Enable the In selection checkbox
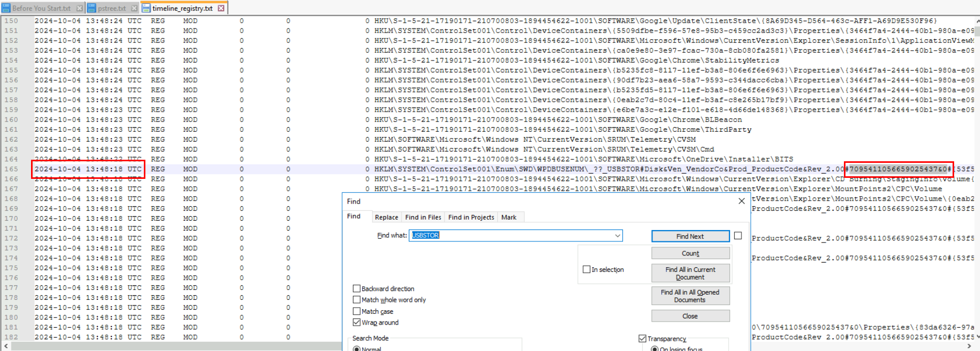The width and height of the screenshot is (980, 351). [586, 269]
